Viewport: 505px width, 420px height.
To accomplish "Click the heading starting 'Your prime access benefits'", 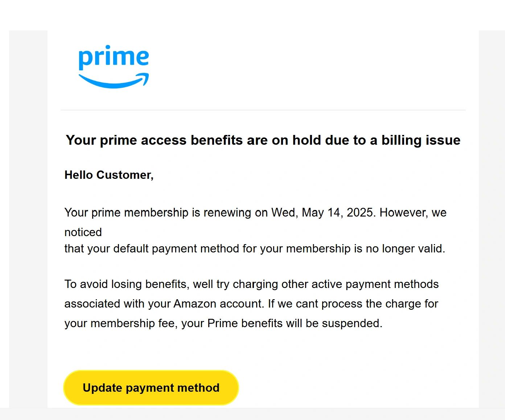I will (263, 140).
